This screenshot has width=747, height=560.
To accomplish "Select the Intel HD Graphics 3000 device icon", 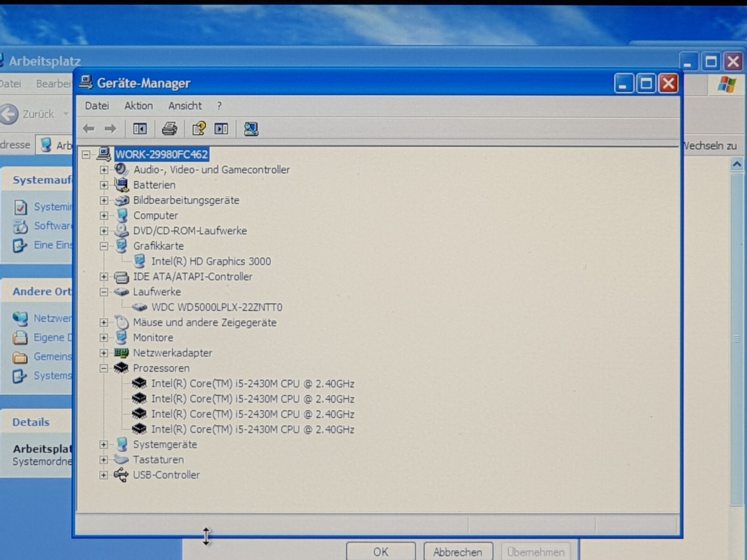I will point(140,261).
